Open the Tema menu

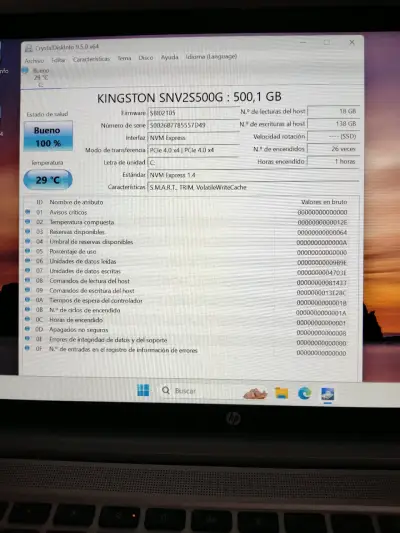[x=124, y=58]
